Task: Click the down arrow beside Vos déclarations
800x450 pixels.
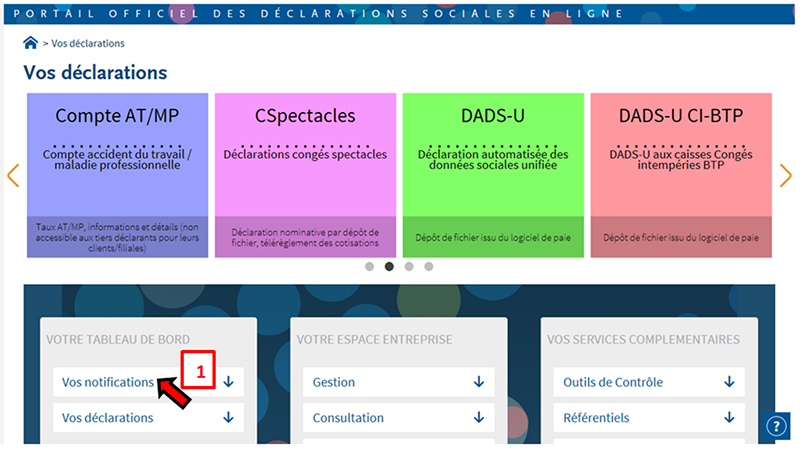Action: [x=229, y=417]
